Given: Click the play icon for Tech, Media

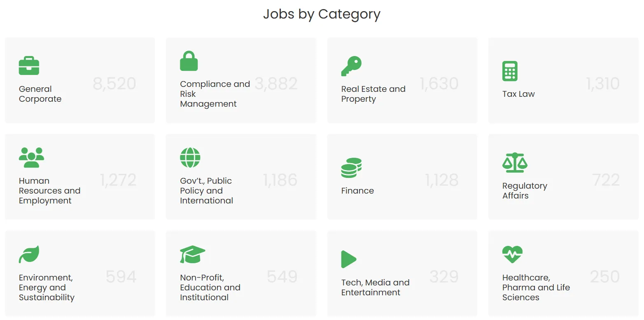Looking at the screenshot, I should click(x=349, y=259).
